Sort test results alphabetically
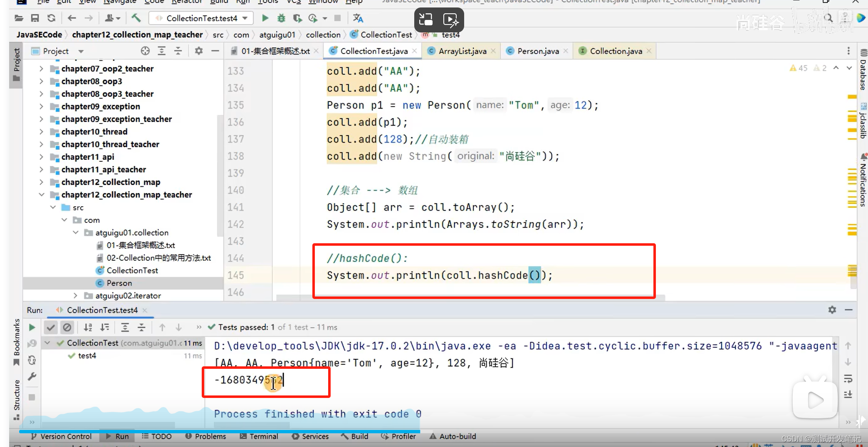 pyautogui.click(x=88, y=328)
